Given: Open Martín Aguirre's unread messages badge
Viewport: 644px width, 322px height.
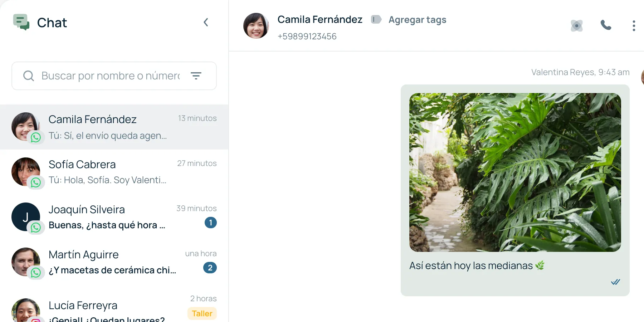Looking at the screenshot, I should [210, 268].
